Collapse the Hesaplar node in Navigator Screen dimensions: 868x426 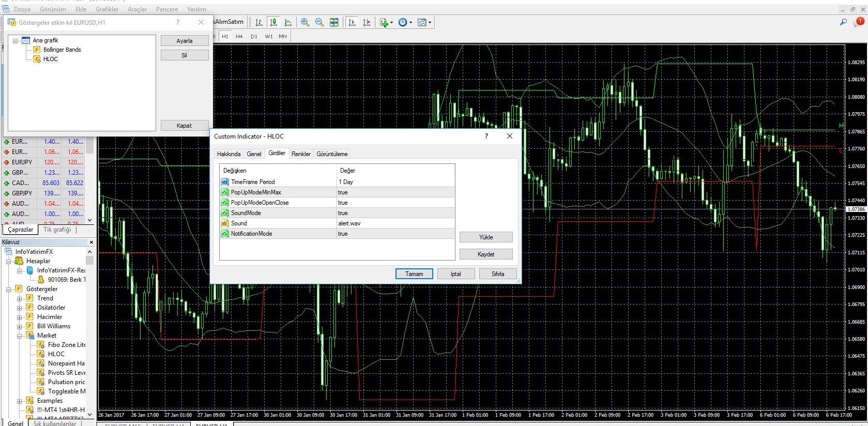[8, 261]
